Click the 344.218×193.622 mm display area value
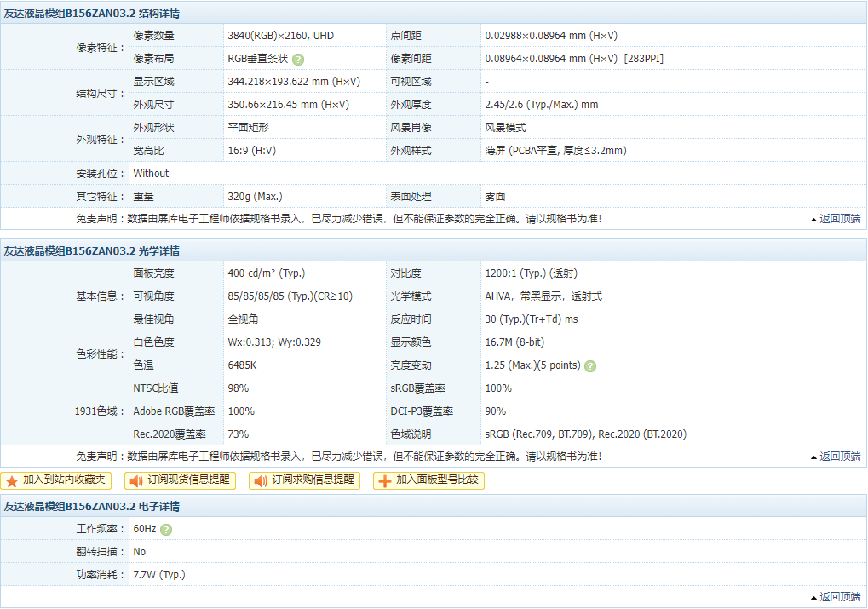Viewport: 868px width, 609px height. [x=294, y=82]
